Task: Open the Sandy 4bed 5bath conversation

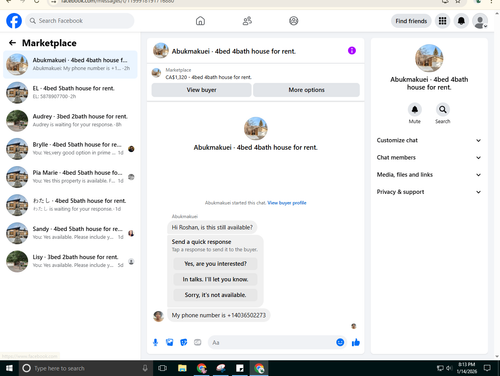Action: pyautogui.click(x=70, y=233)
